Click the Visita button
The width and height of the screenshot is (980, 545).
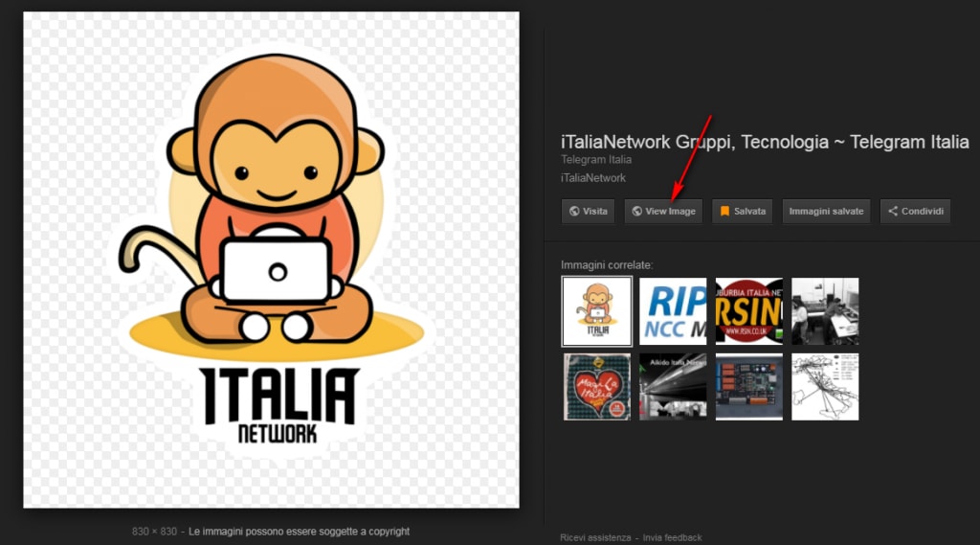coord(588,212)
